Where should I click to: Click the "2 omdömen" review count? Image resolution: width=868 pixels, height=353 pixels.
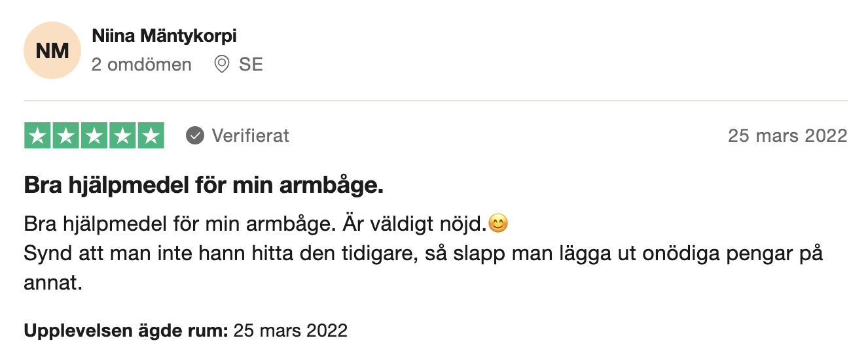click(141, 65)
